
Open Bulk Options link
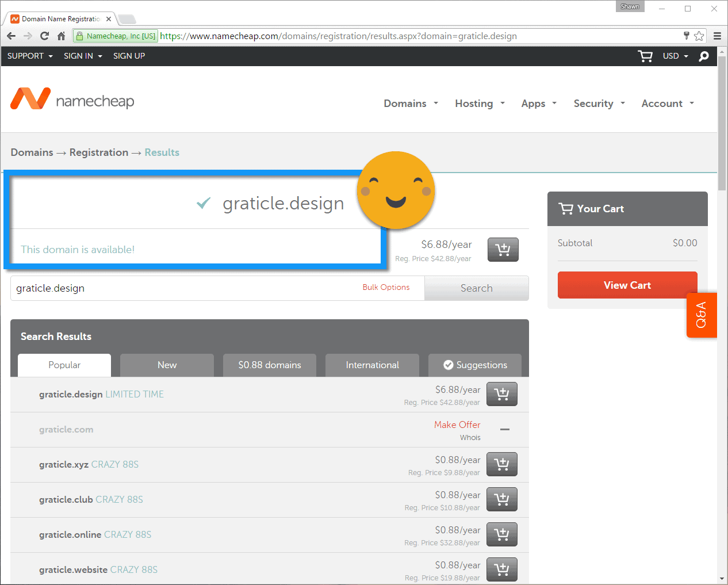coord(386,287)
